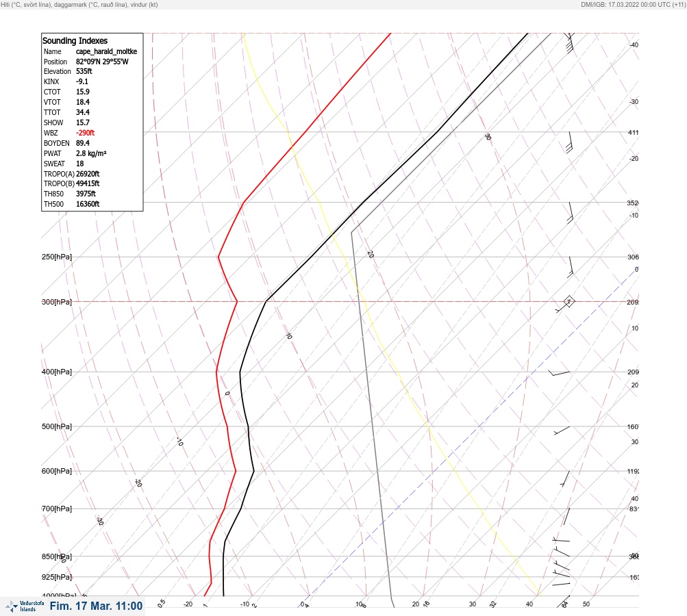Click the wind barb at 400 hPa
The height and width of the screenshot is (616, 687).
(x=560, y=374)
